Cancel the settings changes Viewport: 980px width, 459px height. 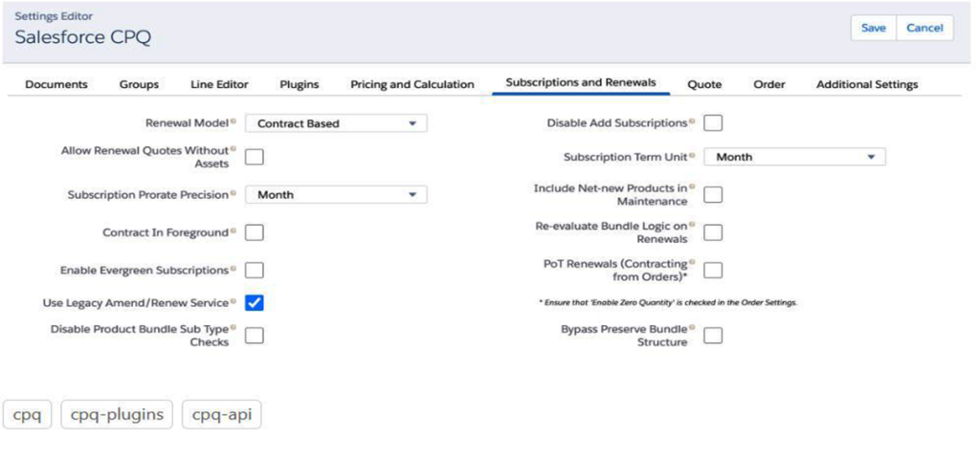point(925,28)
